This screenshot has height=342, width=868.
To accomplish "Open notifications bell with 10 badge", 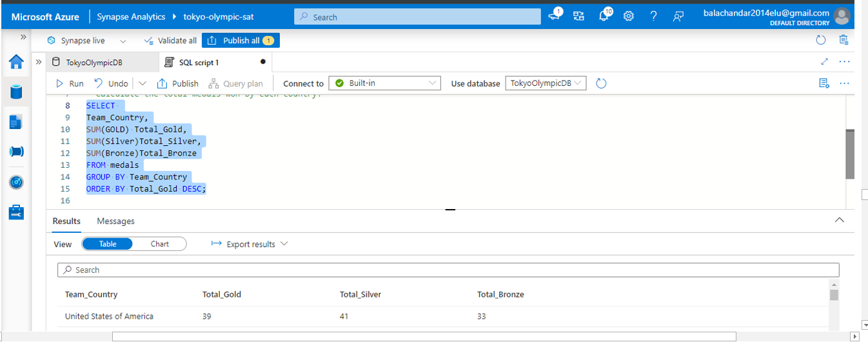I will point(604,16).
